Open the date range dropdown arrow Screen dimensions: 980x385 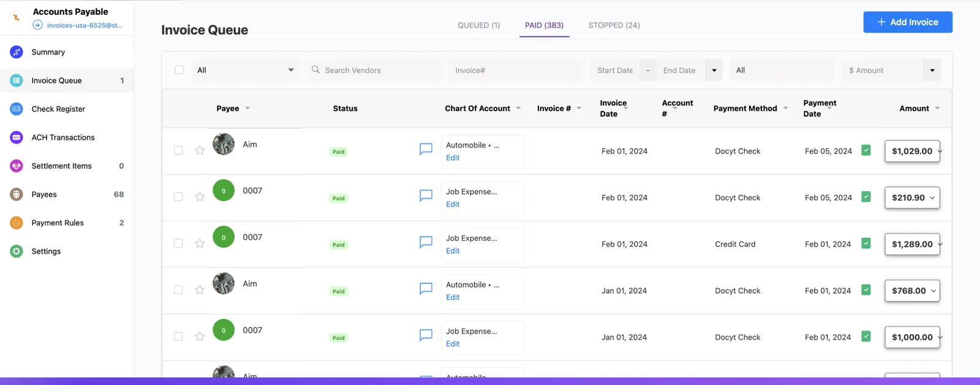coord(714,71)
